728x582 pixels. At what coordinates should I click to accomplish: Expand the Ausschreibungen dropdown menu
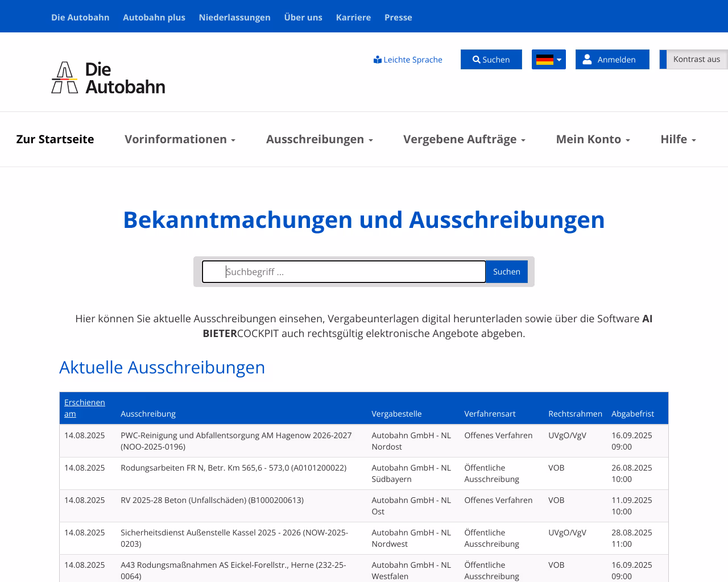pyautogui.click(x=319, y=139)
